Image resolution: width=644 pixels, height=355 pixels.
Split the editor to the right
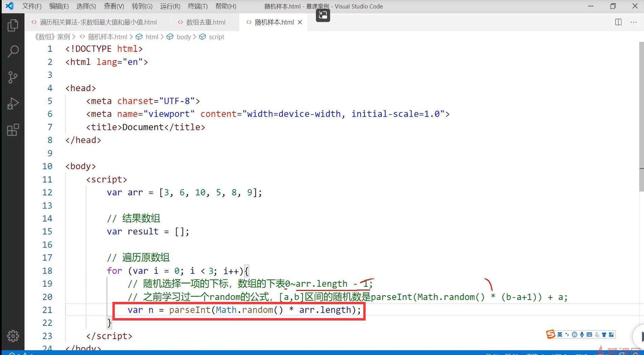pyautogui.click(x=618, y=22)
